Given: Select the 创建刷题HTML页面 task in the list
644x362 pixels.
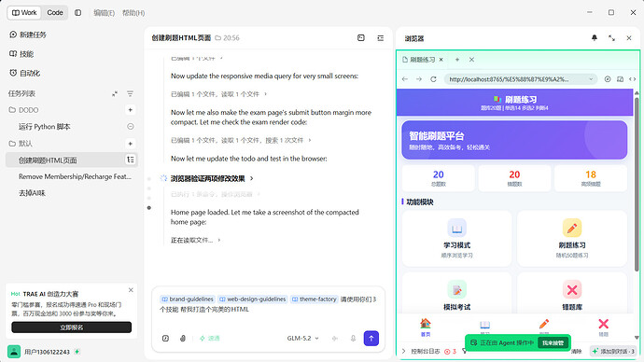Looking at the screenshot, I should point(48,160).
